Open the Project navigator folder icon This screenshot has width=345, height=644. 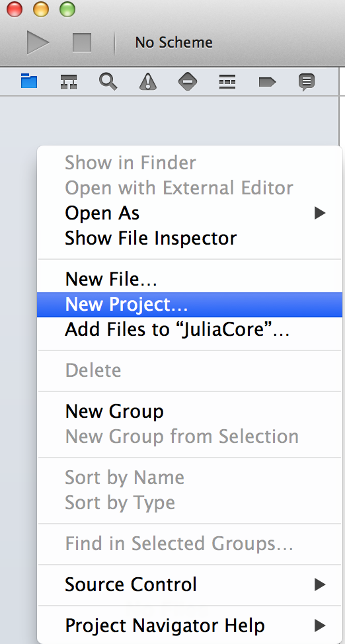29,81
